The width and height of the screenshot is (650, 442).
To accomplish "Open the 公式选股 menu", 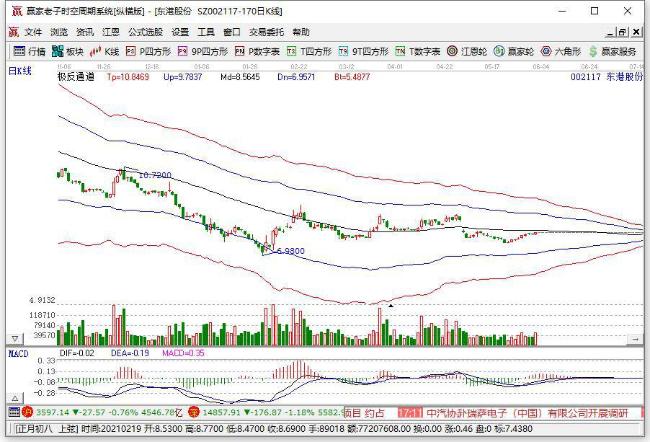I will pos(146,32).
